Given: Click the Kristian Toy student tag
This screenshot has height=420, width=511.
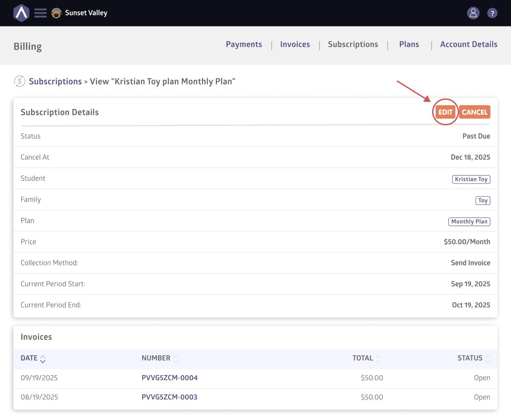Looking at the screenshot, I should coord(471,179).
